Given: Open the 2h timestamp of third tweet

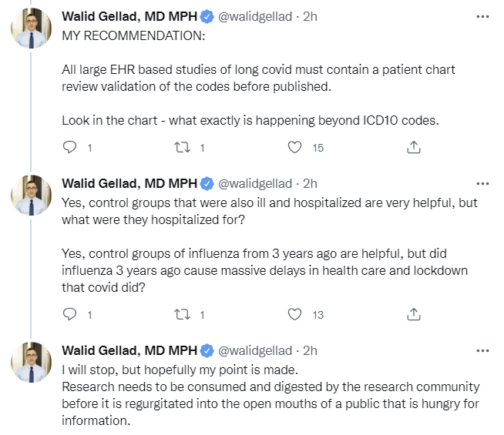Looking at the screenshot, I should [311, 351].
